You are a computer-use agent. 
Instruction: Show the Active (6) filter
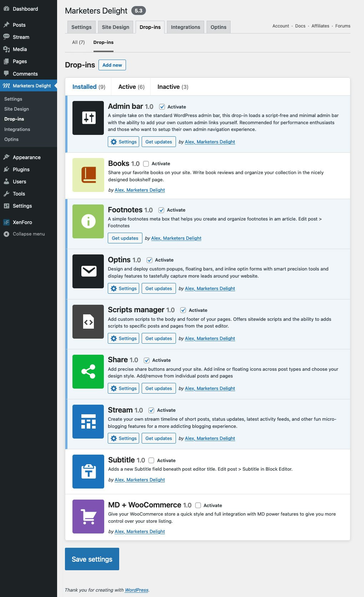point(131,87)
